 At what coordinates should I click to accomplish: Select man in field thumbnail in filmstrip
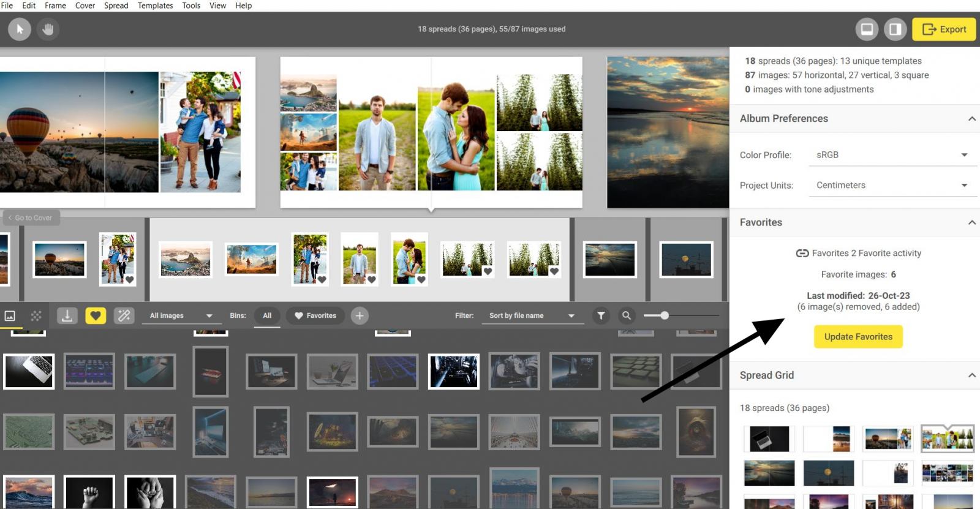pyautogui.click(x=360, y=259)
